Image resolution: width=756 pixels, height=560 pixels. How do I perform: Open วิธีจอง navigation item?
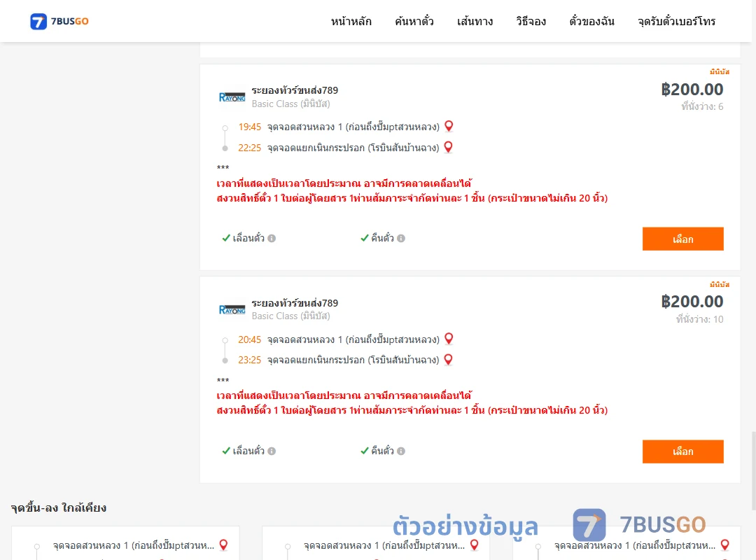tap(531, 21)
